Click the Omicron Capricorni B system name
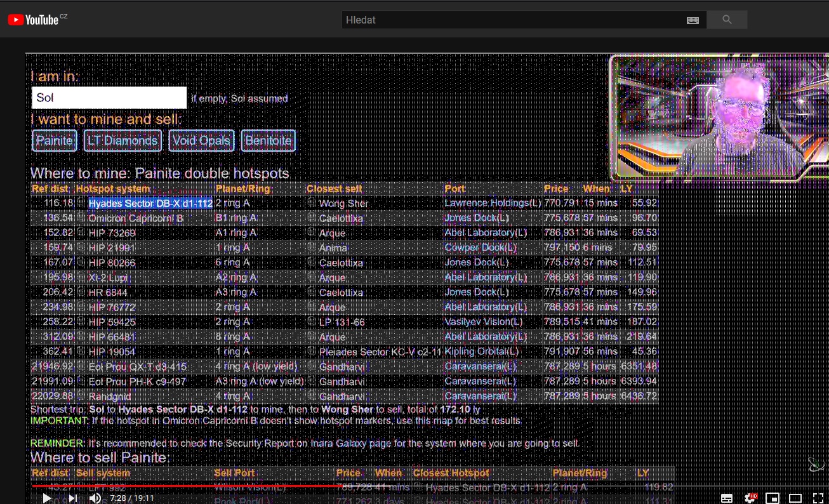This screenshot has height=504, width=829. pyautogui.click(x=136, y=218)
